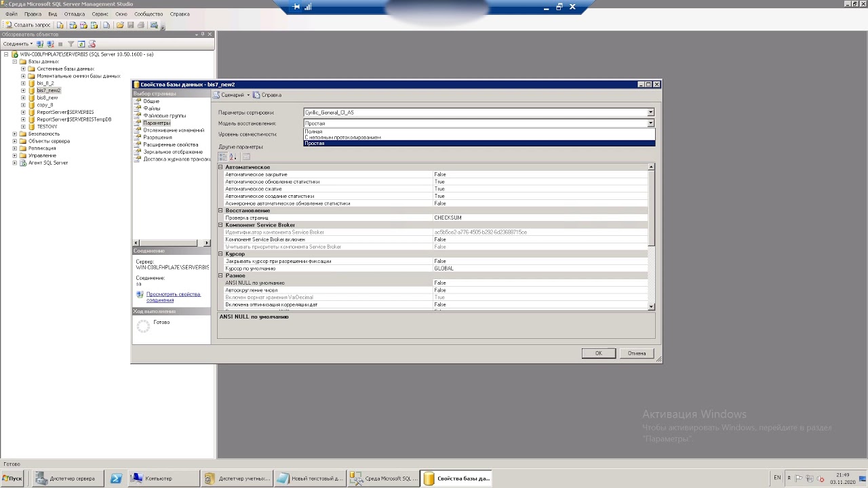Open the Правка menu
This screenshot has height=488, width=868.
[33, 14]
